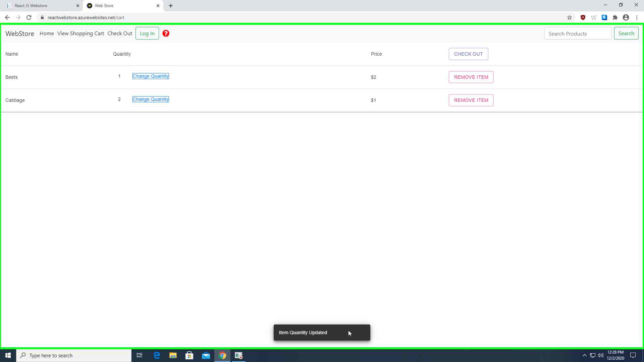Screen dimensions: 644x362
Task: Click the Cabbage product name
Action: (x=15, y=100)
